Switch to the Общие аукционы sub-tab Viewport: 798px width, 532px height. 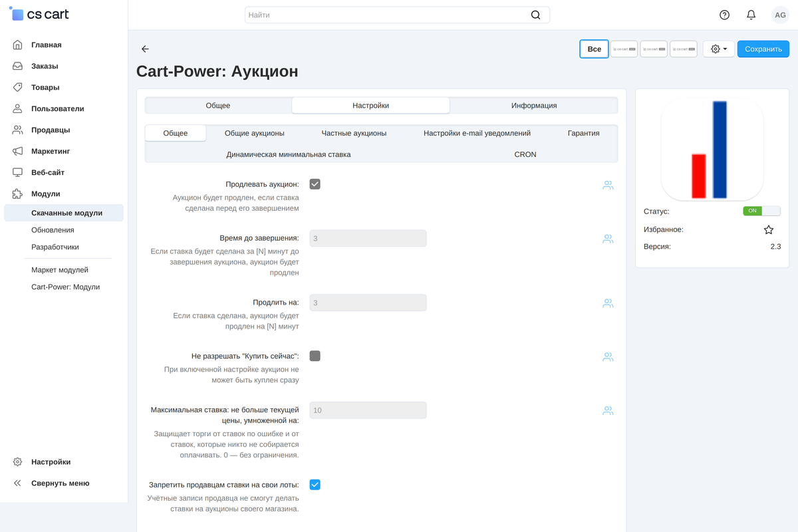click(255, 133)
